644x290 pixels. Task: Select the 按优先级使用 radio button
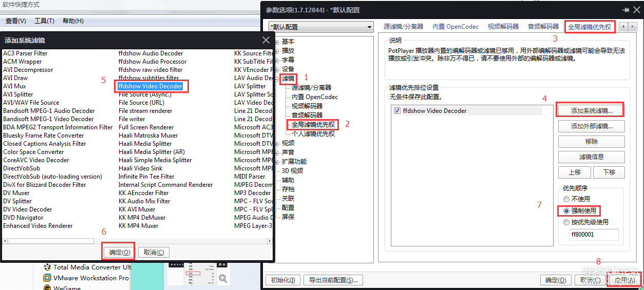point(566,222)
